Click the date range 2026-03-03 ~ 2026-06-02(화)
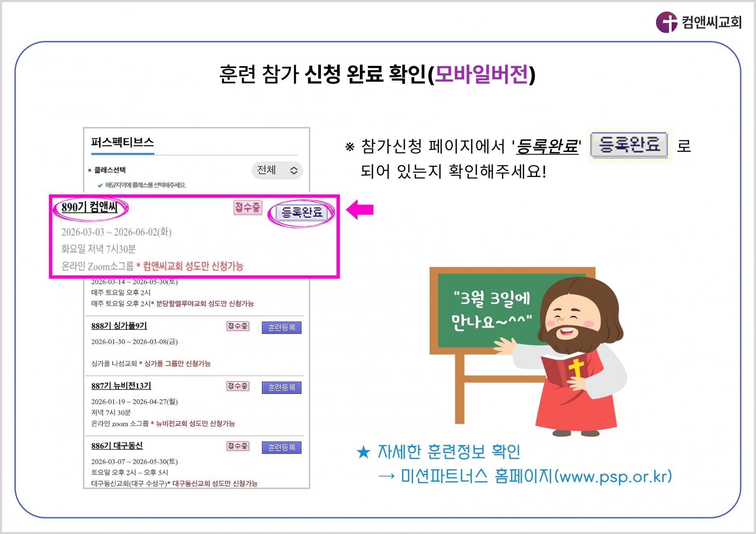756x534 pixels. (x=117, y=232)
